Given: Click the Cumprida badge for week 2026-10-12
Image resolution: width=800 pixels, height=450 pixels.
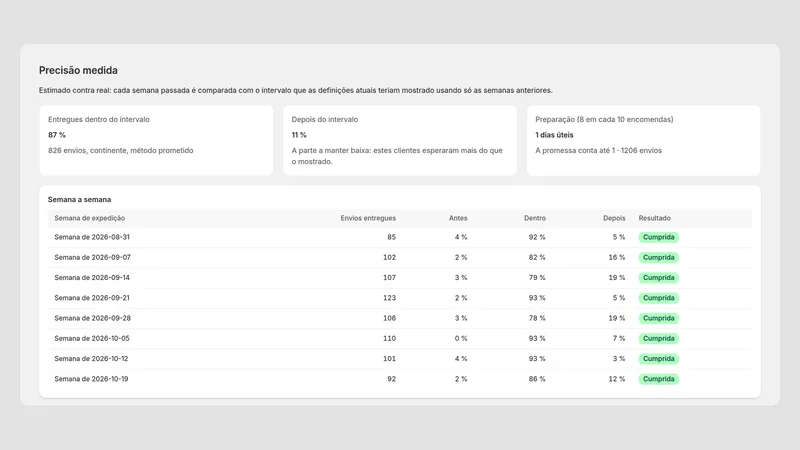Looking at the screenshot, I should click(x=658, y=359).
